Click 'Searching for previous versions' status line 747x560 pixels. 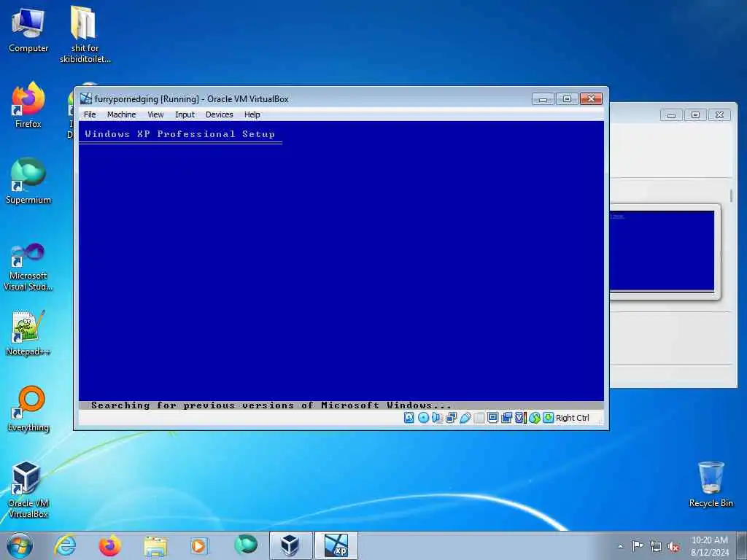coord(271,405)
